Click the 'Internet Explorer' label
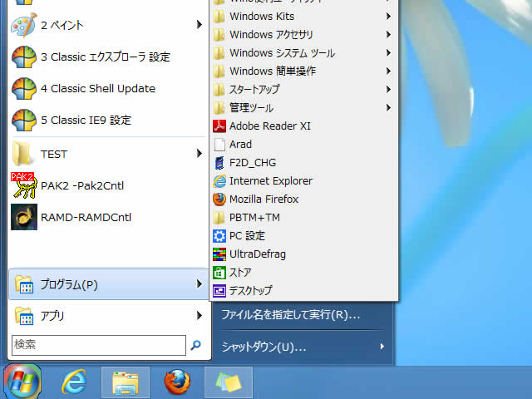 [271, 181]
